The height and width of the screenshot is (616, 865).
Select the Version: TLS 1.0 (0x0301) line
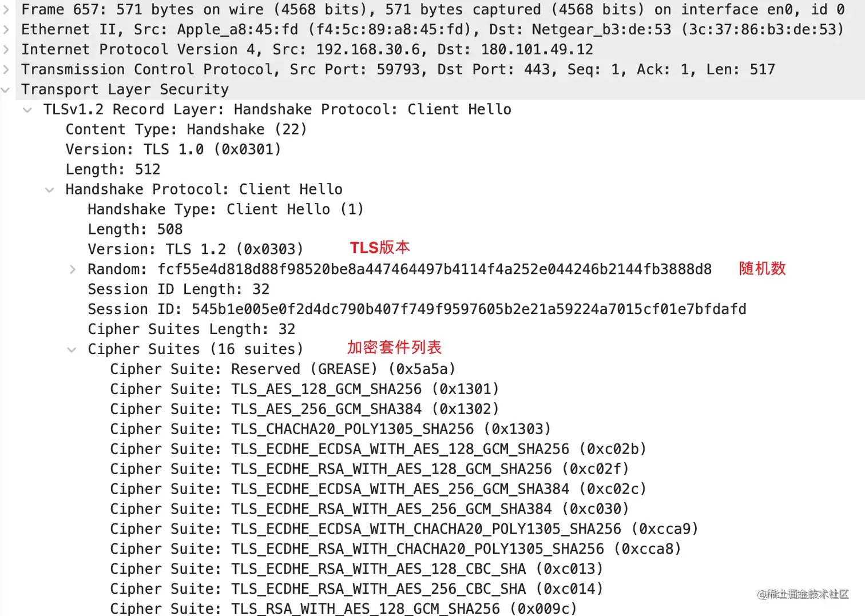[x=173, y=150]
